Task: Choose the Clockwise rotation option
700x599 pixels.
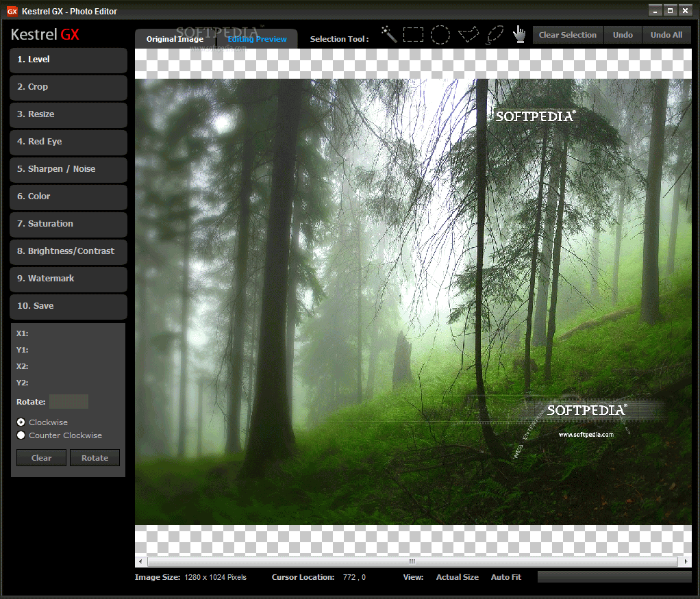Action: pos(21,422)
